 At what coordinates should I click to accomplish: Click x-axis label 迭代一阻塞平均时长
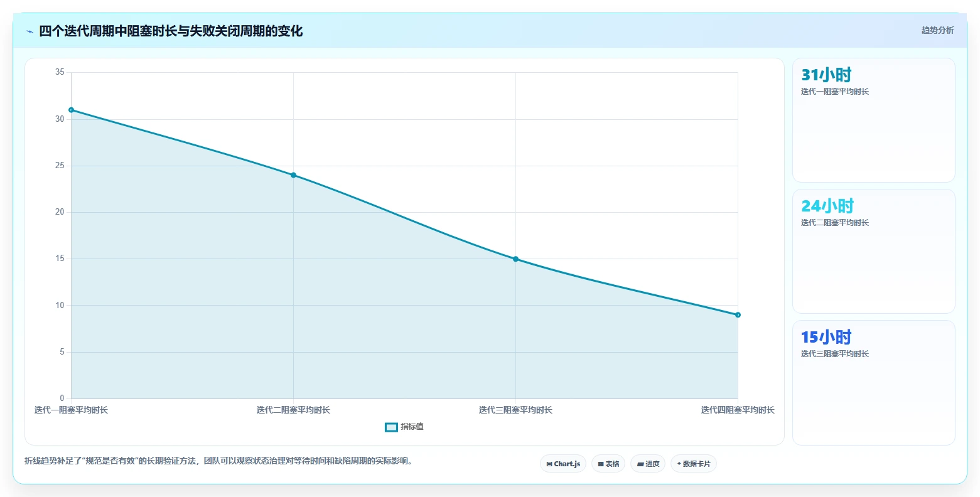pos(71,410)
